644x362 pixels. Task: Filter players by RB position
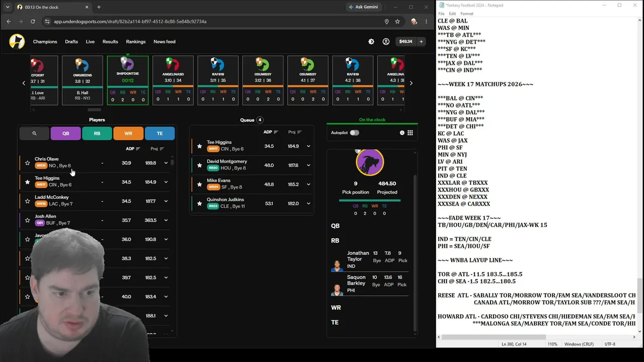point(97,133)
